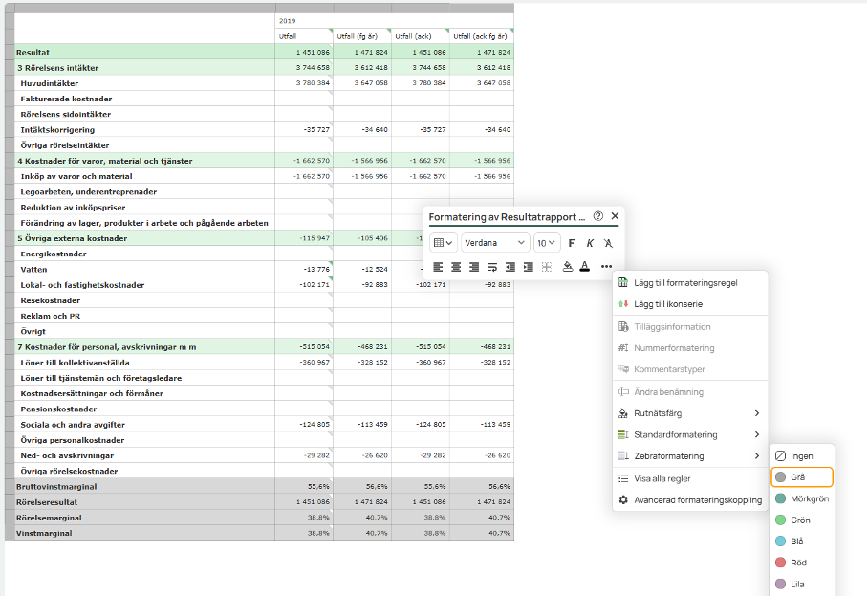Click Visa alla regler
Image resolution: width=868 pixels, height=597 pixels.
click(662, 478)
